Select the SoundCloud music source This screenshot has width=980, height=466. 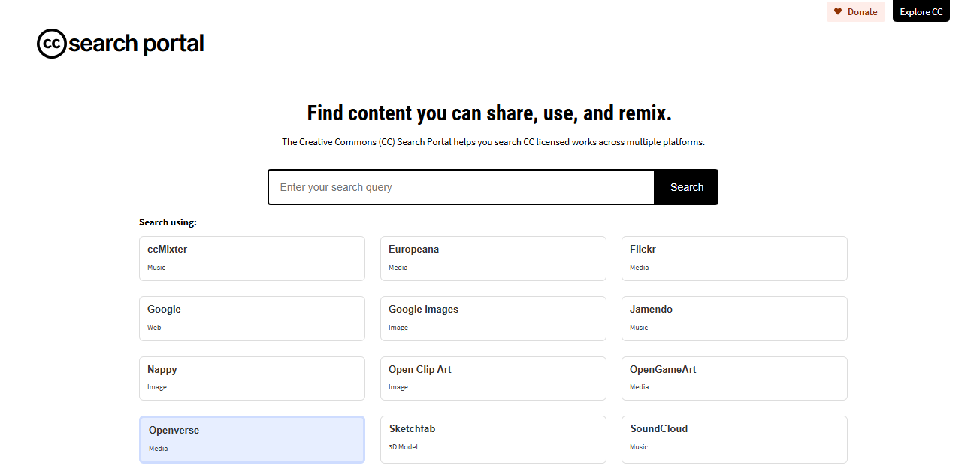pos(734,440)
